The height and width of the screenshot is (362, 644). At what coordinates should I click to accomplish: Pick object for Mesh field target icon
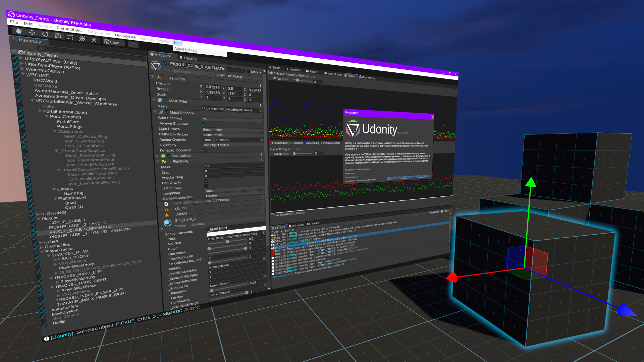pyautogui.click(x=261, y=111)
